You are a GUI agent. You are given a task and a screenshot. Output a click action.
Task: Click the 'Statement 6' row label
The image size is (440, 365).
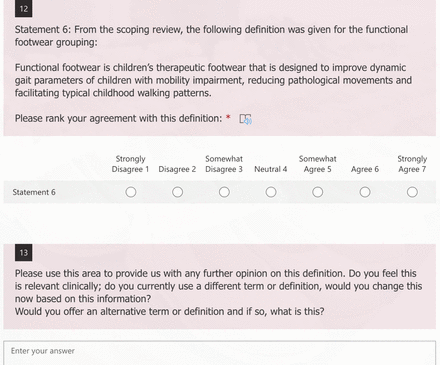tap(34, 192)
